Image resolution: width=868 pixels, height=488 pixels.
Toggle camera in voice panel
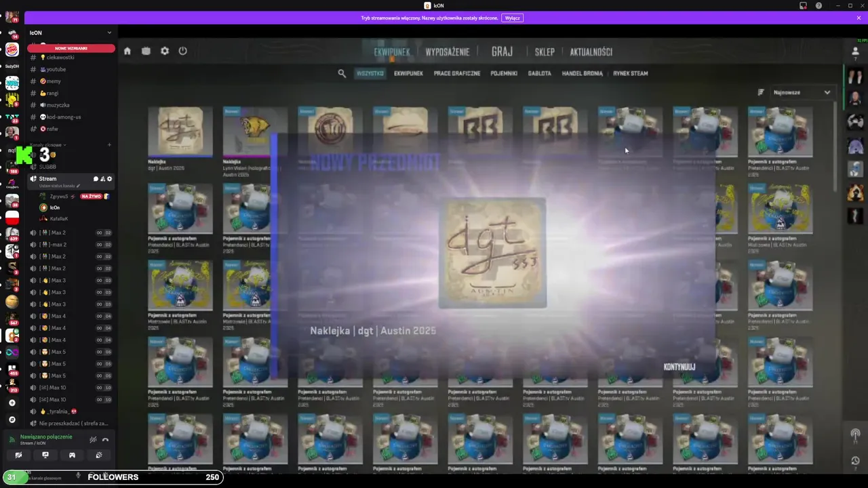tap(18, 455)
